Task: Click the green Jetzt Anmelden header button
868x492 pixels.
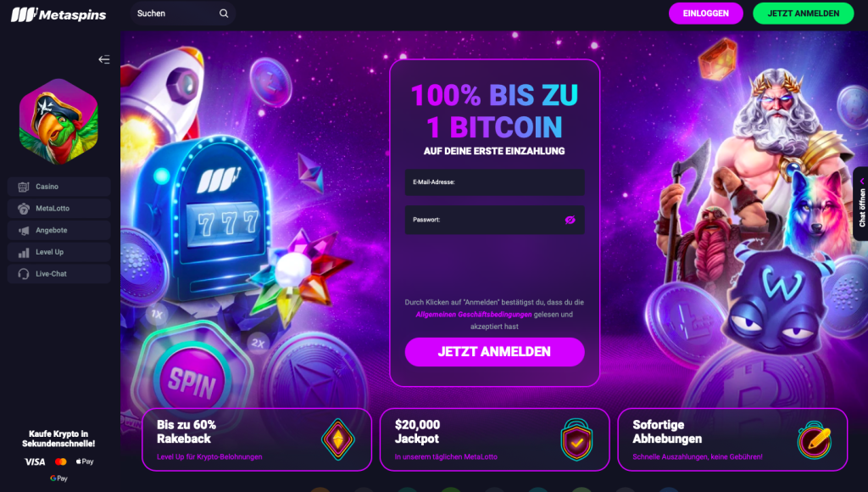Action: 804,14
